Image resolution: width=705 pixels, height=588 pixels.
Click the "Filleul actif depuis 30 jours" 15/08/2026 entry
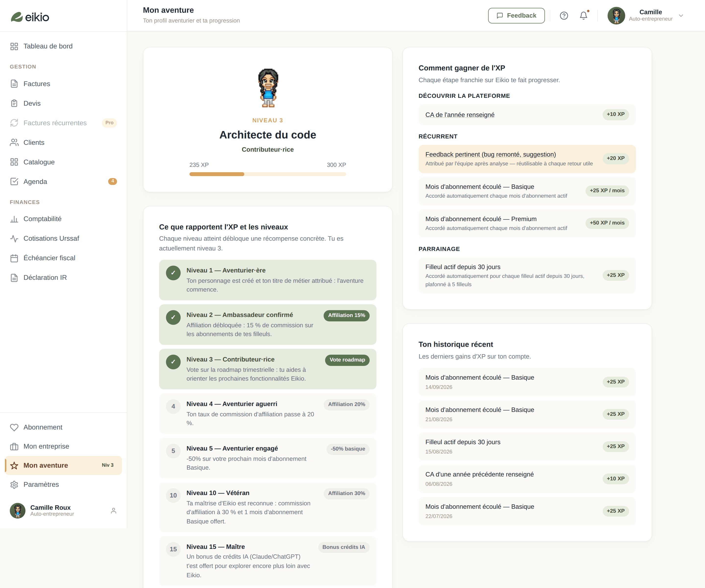(527, 446)
